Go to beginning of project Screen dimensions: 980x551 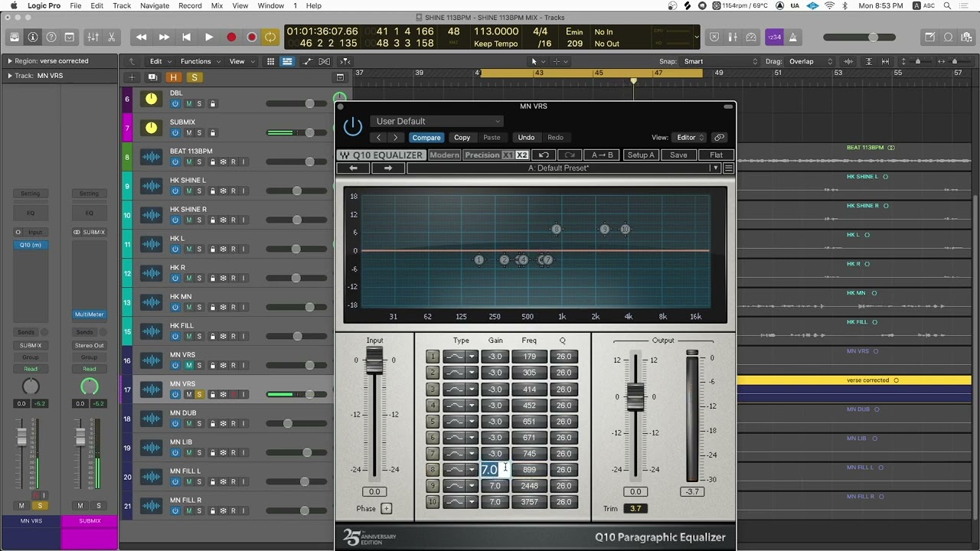(x=186, y=37)
